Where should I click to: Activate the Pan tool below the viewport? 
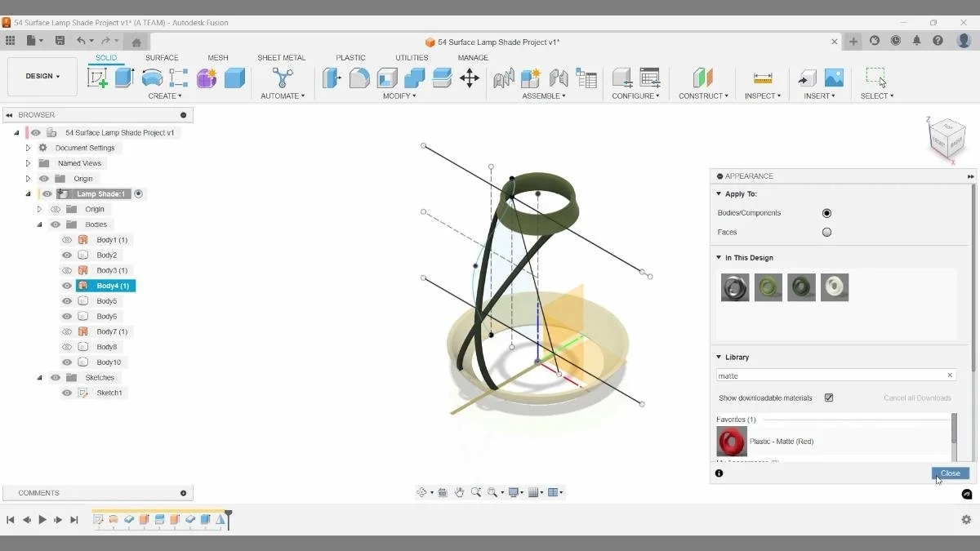point(460,492)
